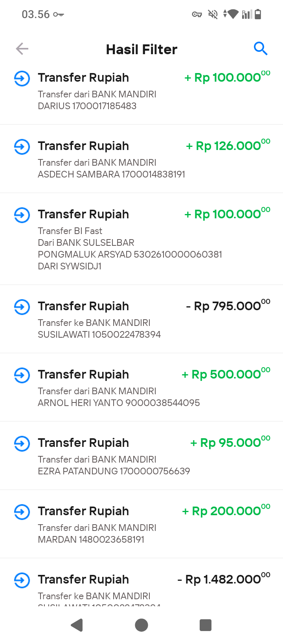The height and width of the screenshot is (644, 283).
Task: Open the + Rp 126.000 transaction amount
Action: click(x=228, y=146)
